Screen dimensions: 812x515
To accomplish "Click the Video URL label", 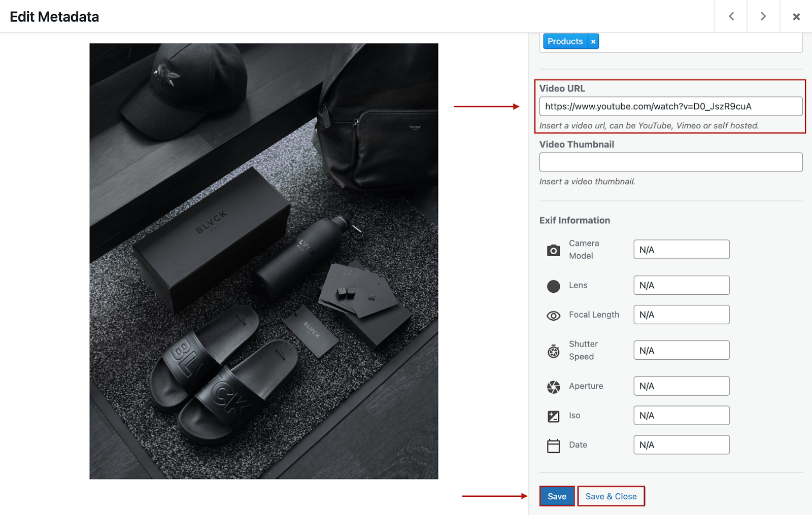I will 562,88.
